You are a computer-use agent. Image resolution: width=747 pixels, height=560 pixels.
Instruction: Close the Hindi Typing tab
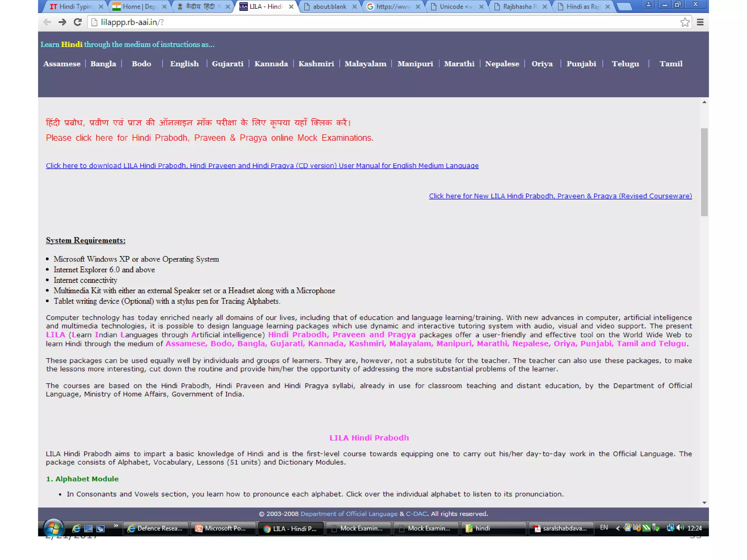pyautogui.click(x=101, y=7)
